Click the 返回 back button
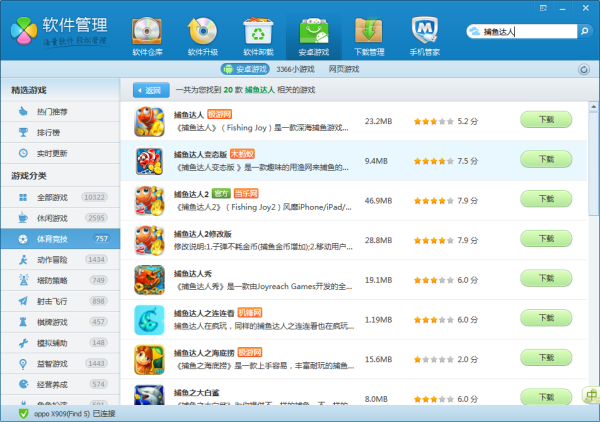Screen dimensions: 600x422 (x=151, y=90)
